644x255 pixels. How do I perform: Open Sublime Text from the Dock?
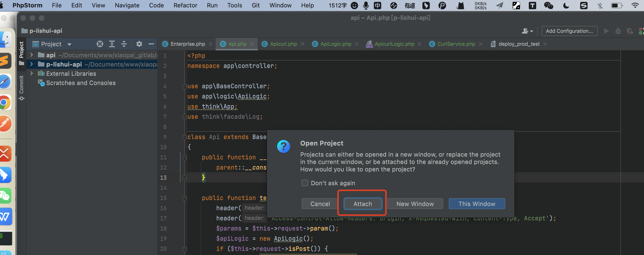point(5,61)
